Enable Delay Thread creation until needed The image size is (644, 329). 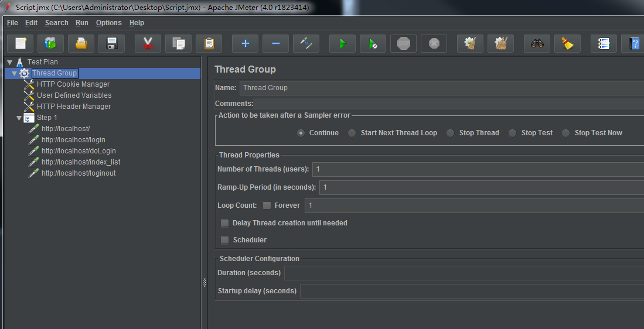(x=224, y=223)
